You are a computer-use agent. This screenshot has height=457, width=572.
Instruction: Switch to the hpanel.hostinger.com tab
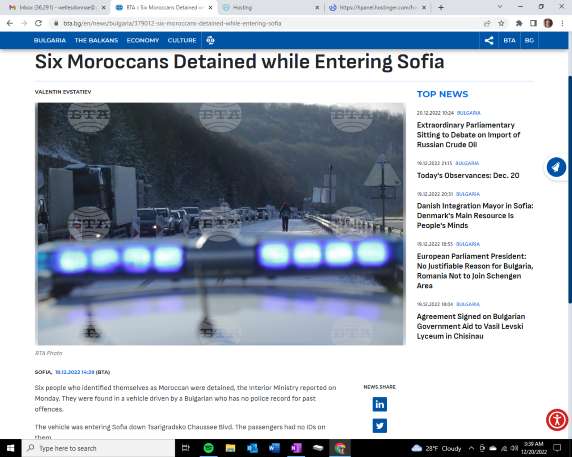(377, 8)
